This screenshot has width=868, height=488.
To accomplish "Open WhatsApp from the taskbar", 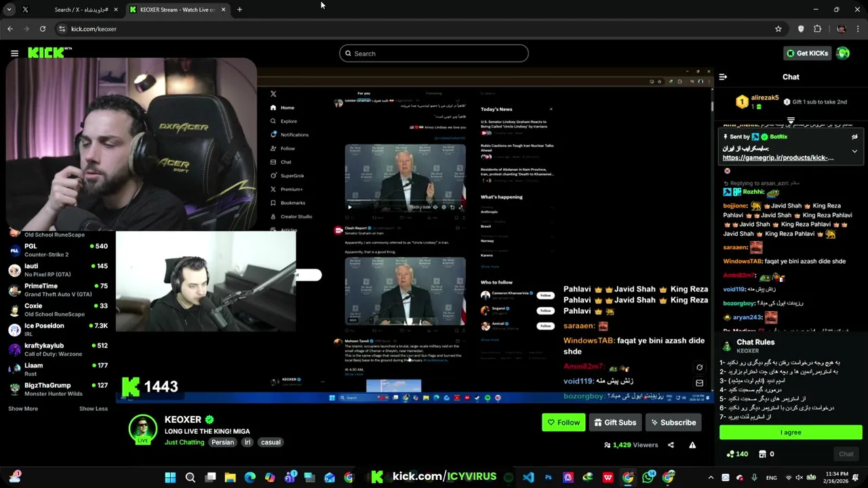I will click(648, 477).
